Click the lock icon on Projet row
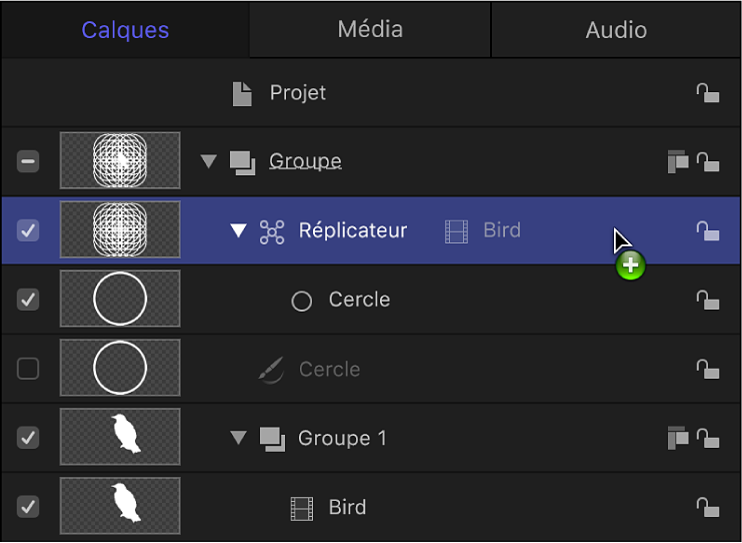This screenshot has width=742, height=543. (708, 93)
